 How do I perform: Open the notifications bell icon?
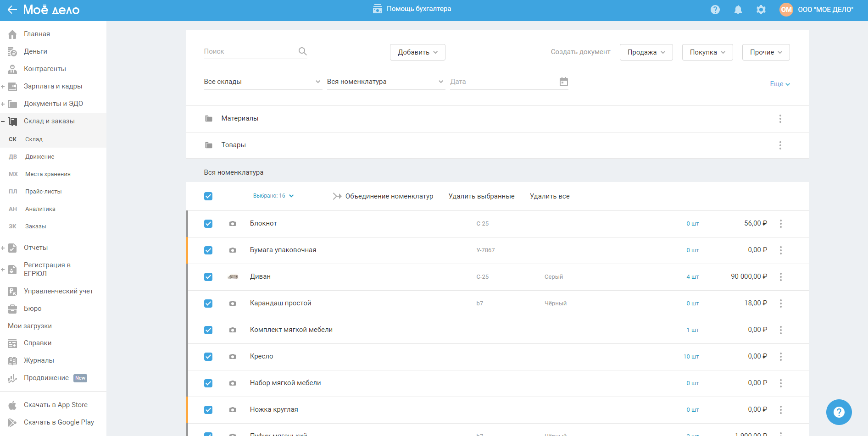[738, 10]
